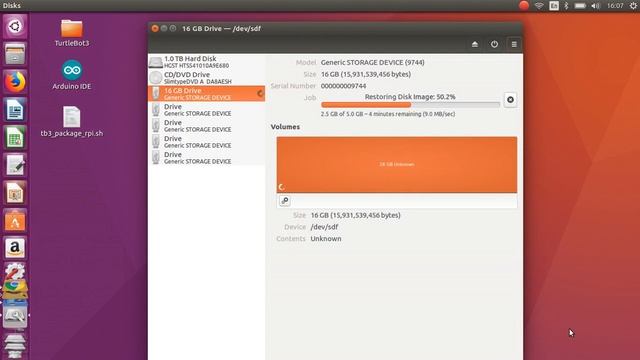The height and width of the screenshot is (360, 640).
Task: Select tb3_package_rpi.sh desktop file
Action: pos(71,122)
